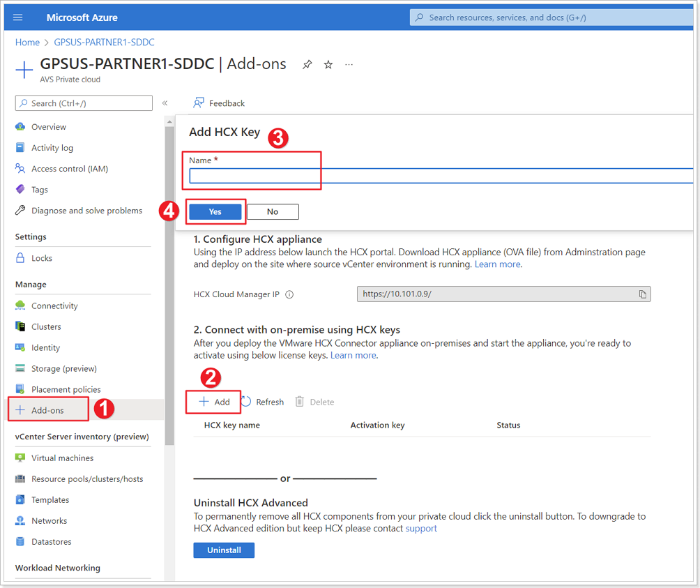Confirm the HCX key with Yes
The width and height of the screenshot is (700, 588).
coord(215,211)
